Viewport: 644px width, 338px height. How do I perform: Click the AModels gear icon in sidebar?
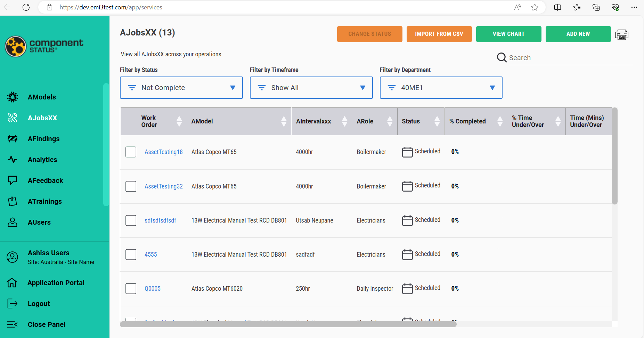click(x=13, y=97)
